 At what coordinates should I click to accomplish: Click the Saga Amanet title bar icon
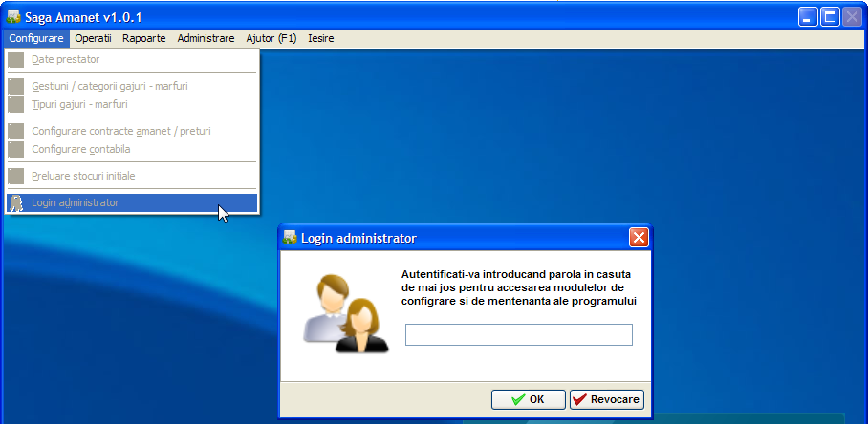tap(13, 17)
